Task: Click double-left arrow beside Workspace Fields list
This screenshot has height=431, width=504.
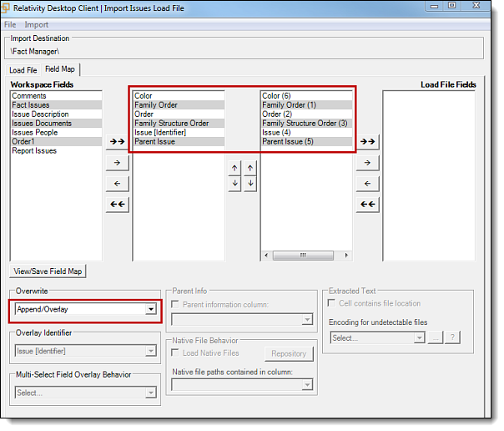Action: tap(118, 204)
